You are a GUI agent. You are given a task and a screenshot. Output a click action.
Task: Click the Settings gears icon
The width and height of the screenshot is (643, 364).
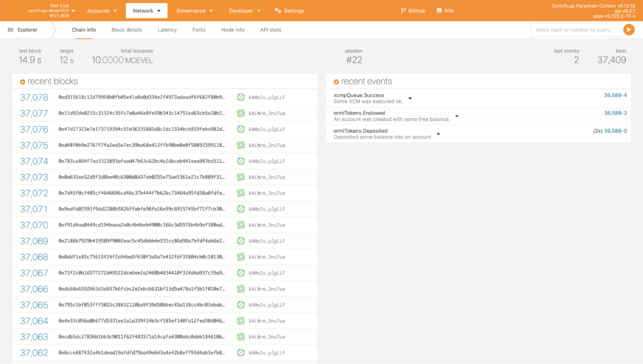(x=278, y=10)
